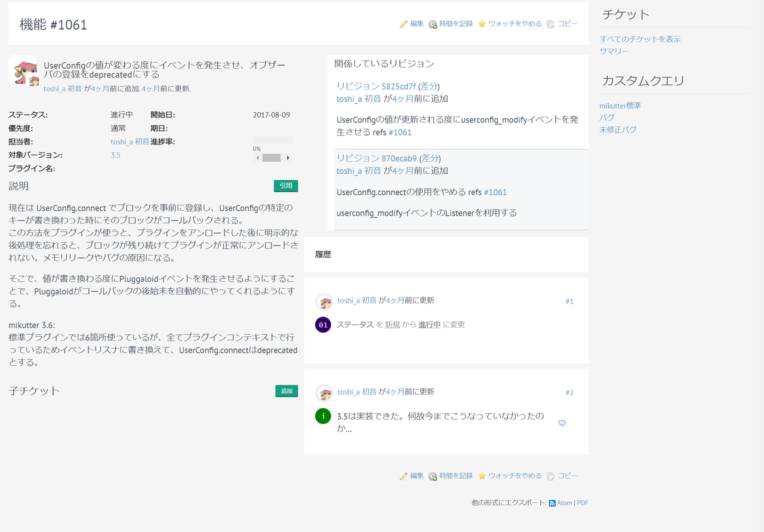Open target version 3.5 link
Image resolution: width=764 pixels, height=532 pixels.
point(115,155)
